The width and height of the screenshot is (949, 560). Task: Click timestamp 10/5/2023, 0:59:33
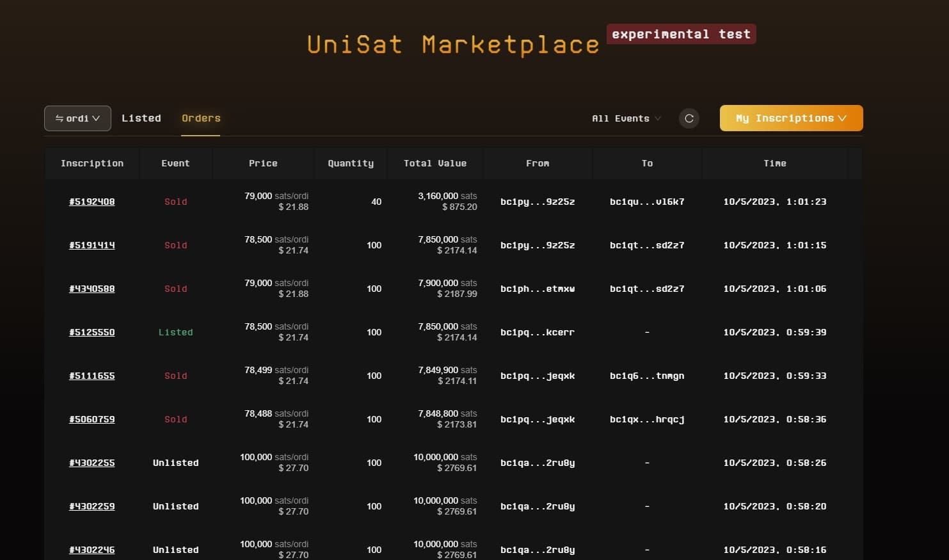click(x=775, y=376)
